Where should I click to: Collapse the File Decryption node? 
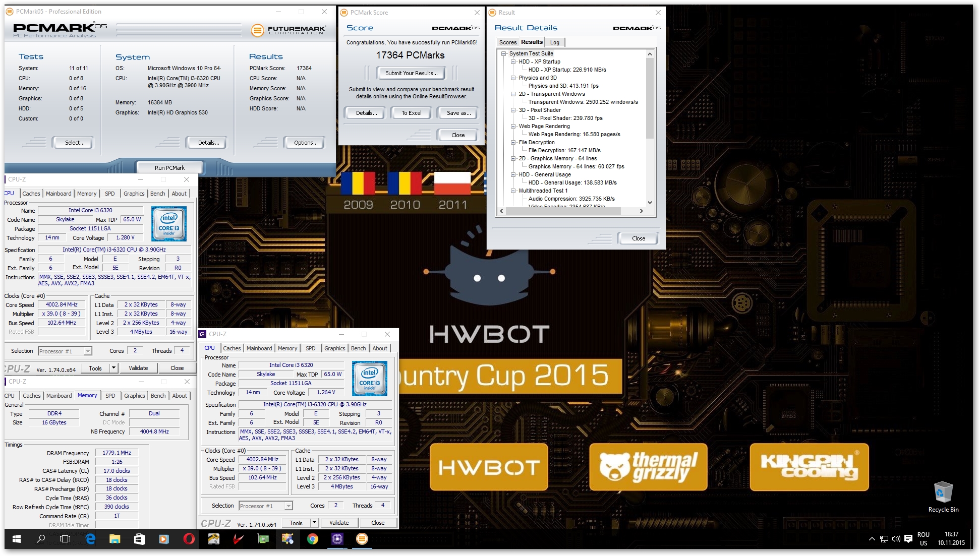coord(513,142)
